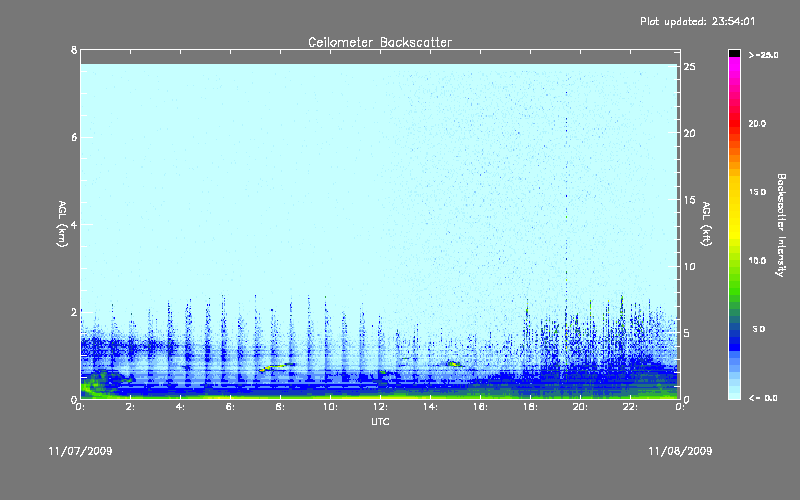
Task: Click the end date 11/08/2009 label
Action: point(680,451)
